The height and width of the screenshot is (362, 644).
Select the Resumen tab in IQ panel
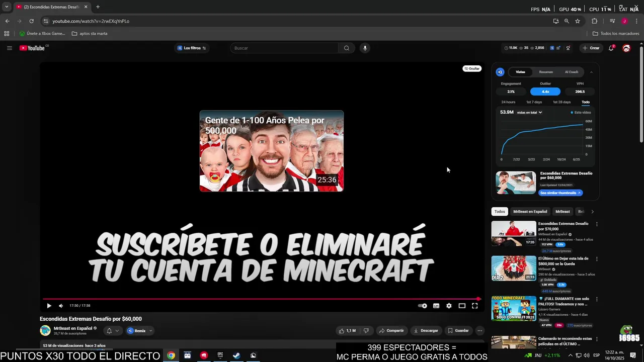click(x=546, y=72)
